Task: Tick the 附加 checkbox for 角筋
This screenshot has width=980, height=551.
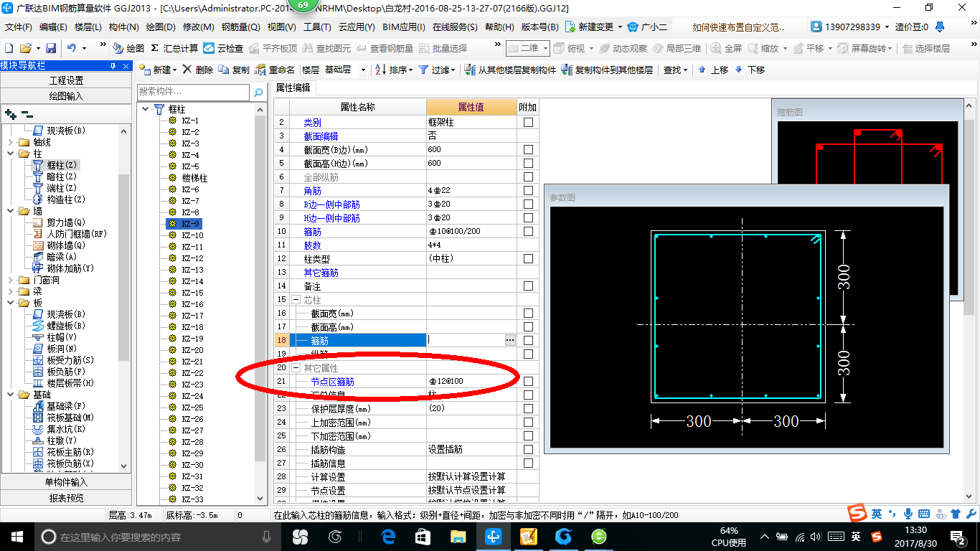Action: [528, 191]
